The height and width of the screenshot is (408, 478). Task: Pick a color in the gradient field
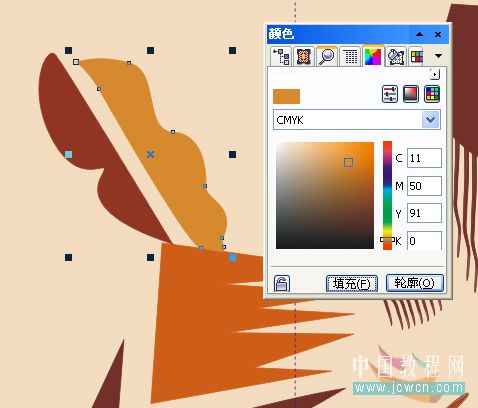(x=325, y=195)
